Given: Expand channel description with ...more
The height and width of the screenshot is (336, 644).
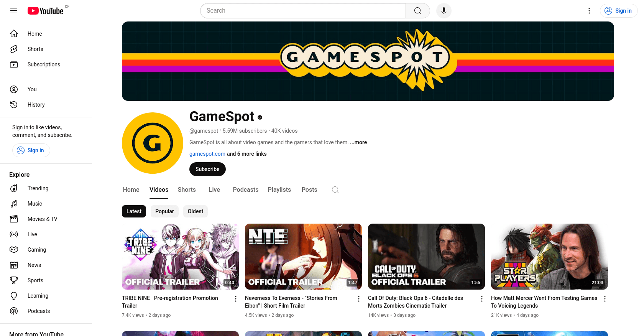Looking at the screenshot, I should click(x=358, y=142).
